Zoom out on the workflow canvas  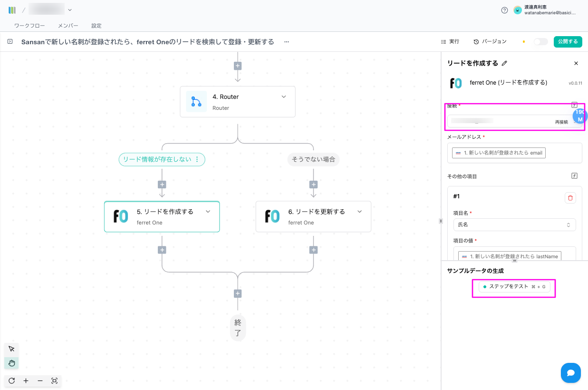[x=40, y=381]
